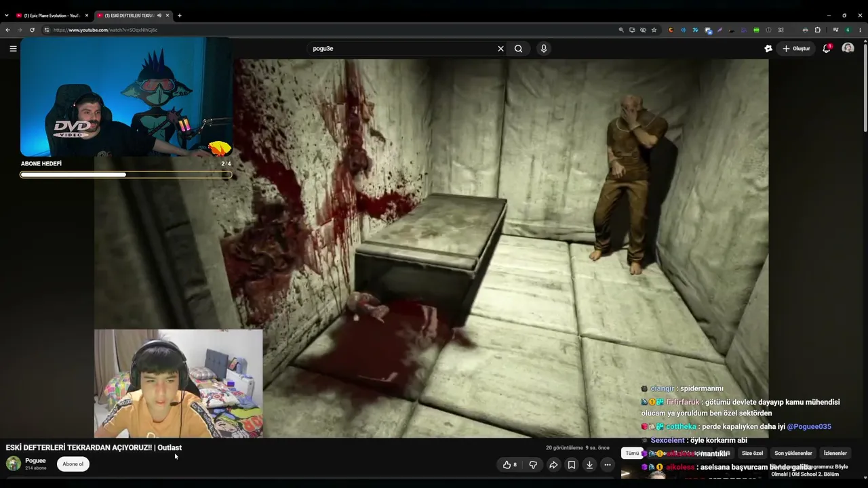Clear the search box with the X icon
Screen dimensions: 868x488
[x=501, y=49]
